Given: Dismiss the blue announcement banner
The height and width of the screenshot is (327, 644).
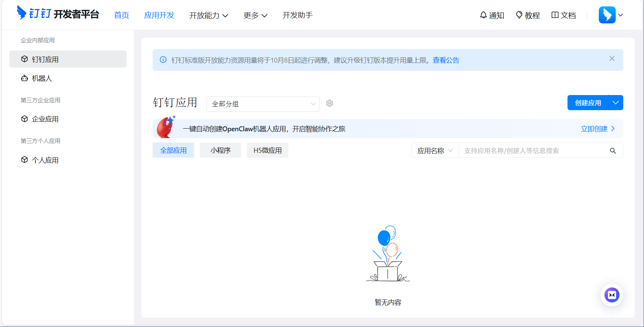Looking at the screenshot, I should coord(612,58).
